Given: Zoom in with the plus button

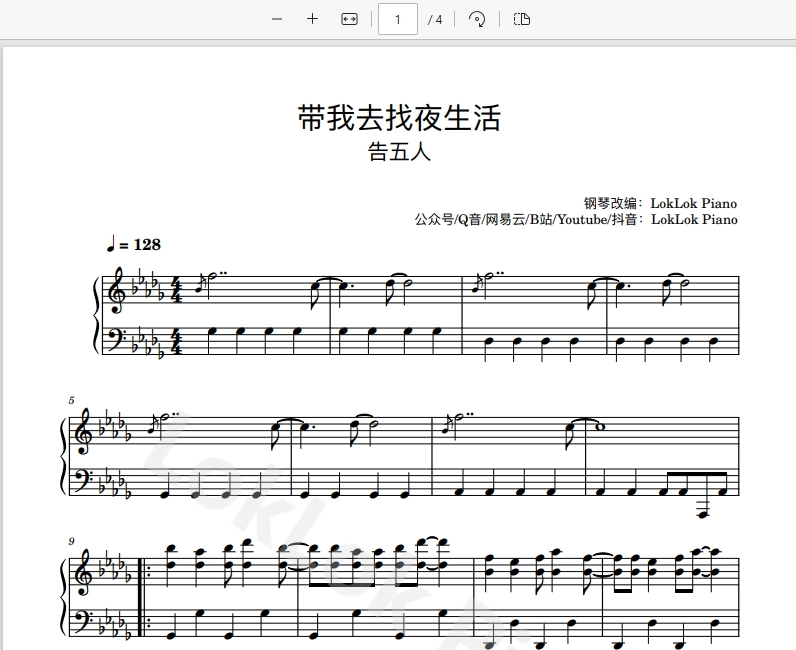Looking at the screenshot, I should (313, 19).
